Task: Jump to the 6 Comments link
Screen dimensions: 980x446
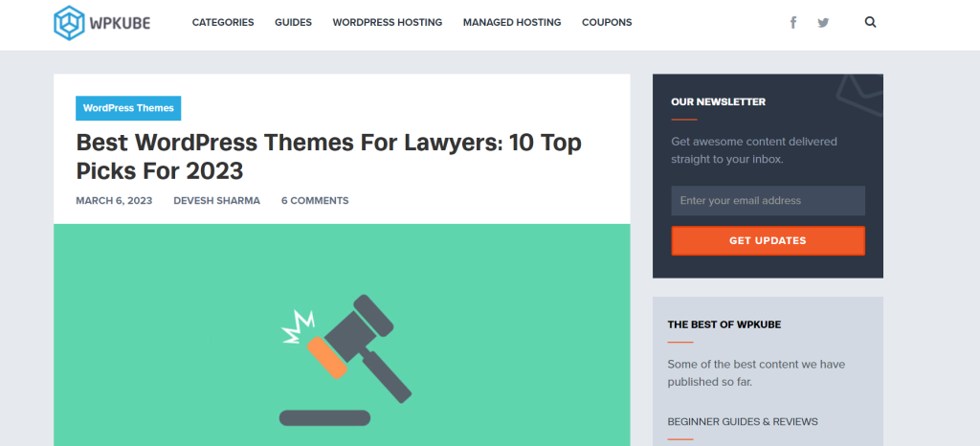Action: pos(315,201)
